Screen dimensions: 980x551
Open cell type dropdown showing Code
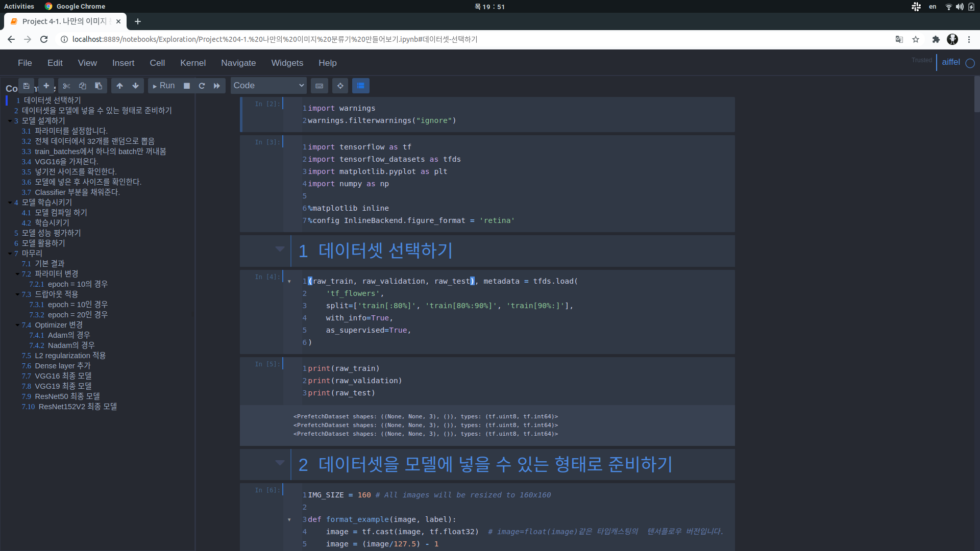pyautogui.click(x=268, y=86)
